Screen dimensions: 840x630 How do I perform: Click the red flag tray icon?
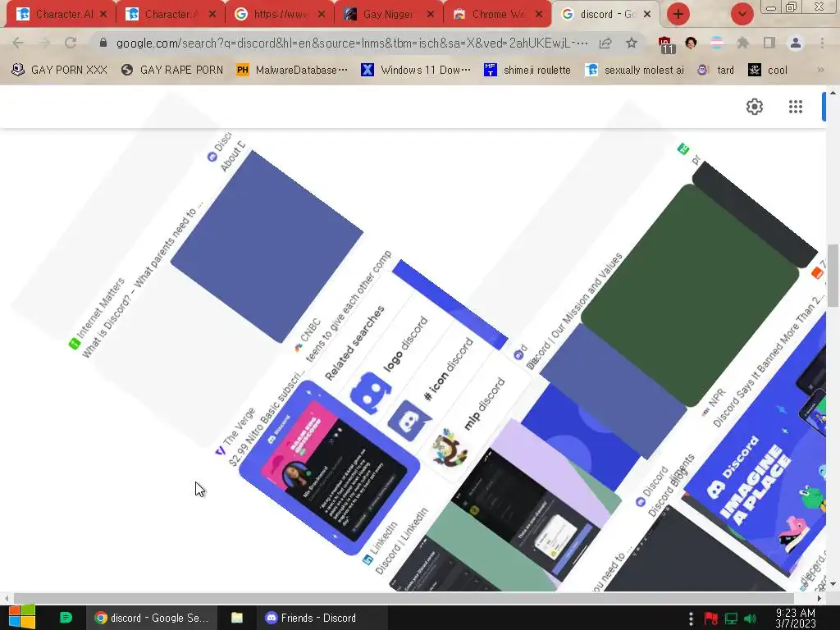click(x=711, y=619)
